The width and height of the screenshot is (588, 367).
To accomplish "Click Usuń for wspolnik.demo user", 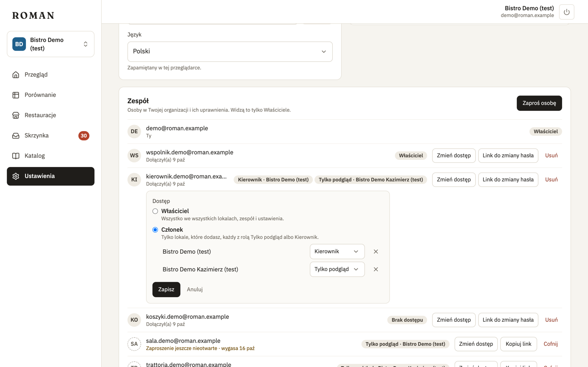I will point(551,156).
